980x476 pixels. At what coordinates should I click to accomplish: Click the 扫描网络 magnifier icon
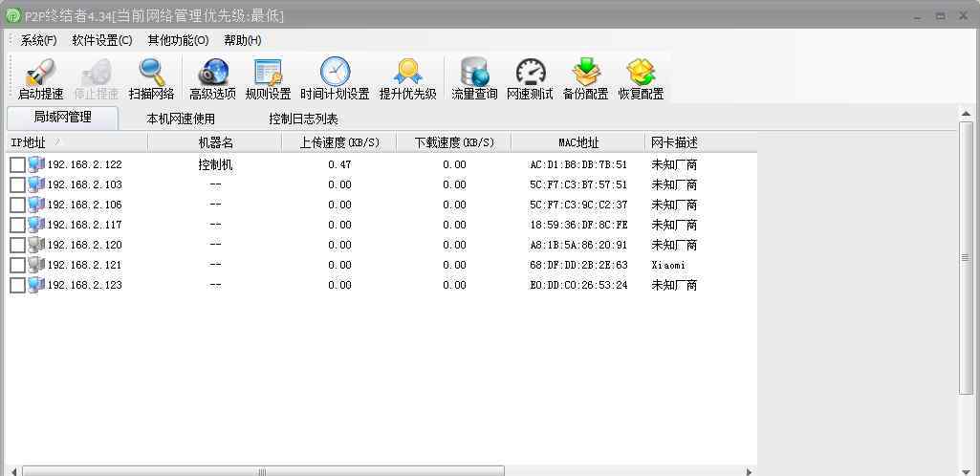click(151, 72)
